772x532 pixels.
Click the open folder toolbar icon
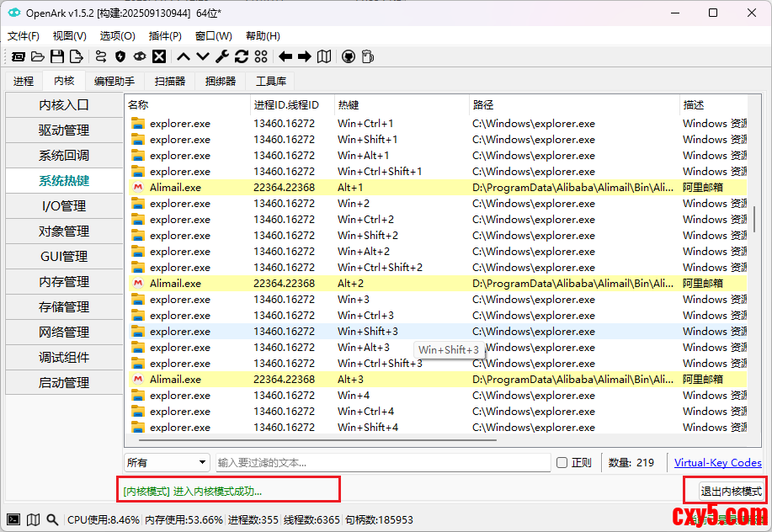pos(38,56)
